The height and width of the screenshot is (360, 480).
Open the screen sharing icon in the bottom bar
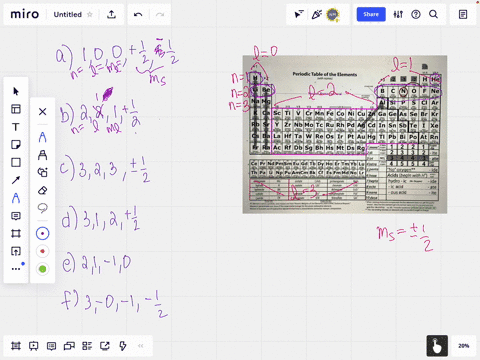105,346
